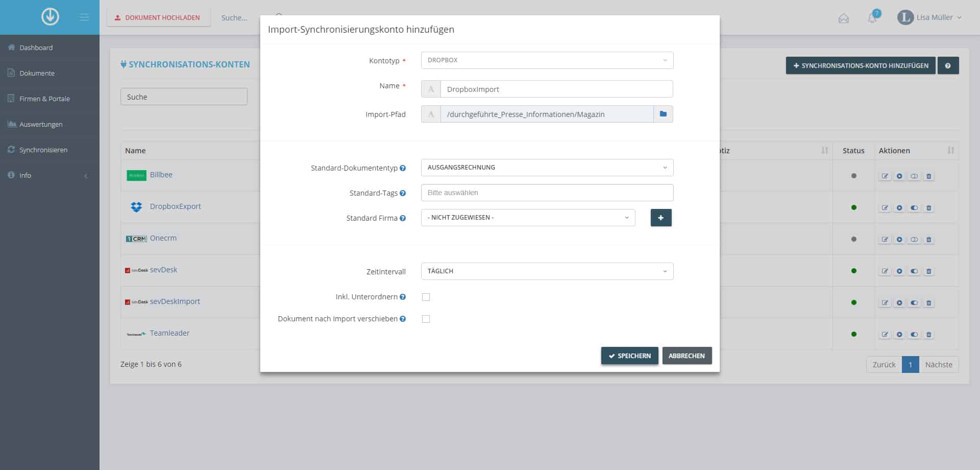Delete the Onecrm sync account

[929, 240]
